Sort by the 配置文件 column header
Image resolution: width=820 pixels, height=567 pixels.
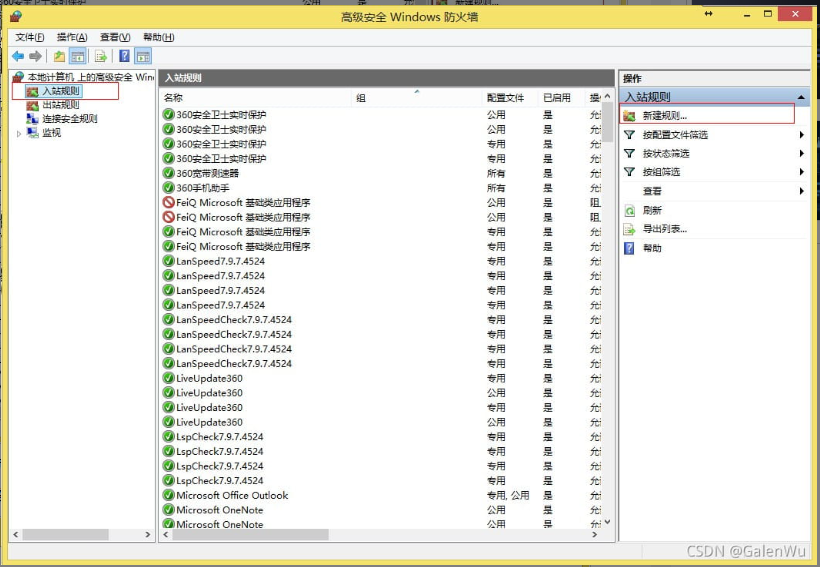point(510,98)
